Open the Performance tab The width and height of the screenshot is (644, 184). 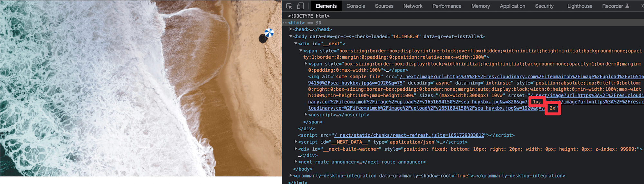pyautogui.click(x=447, y=6)
